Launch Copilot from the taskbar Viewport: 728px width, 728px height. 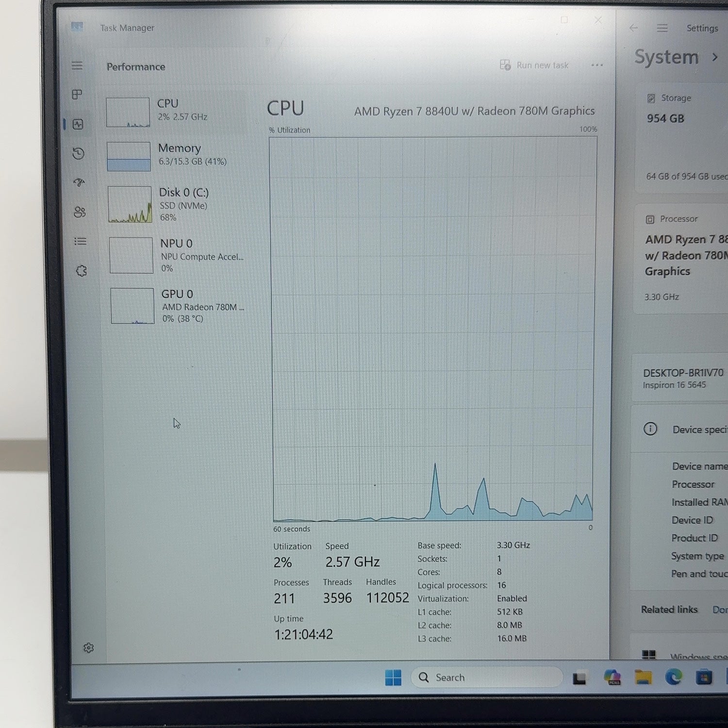pos(612,678)
